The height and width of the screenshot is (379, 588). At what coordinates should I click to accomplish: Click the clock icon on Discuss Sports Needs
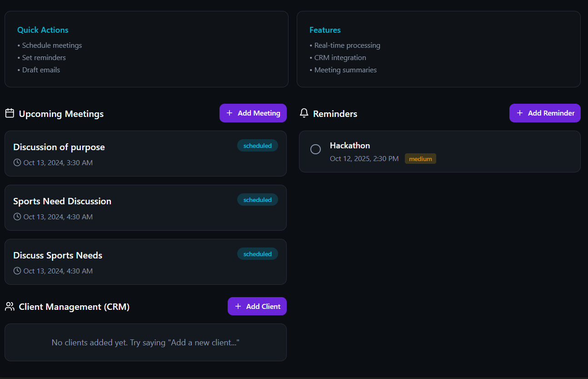[17, 271]
